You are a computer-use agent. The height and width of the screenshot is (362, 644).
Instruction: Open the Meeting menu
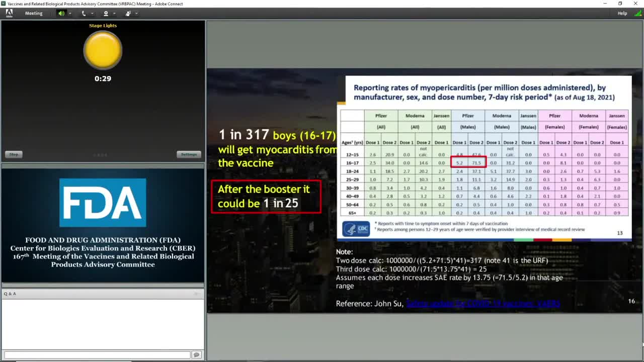coord(34,13)
